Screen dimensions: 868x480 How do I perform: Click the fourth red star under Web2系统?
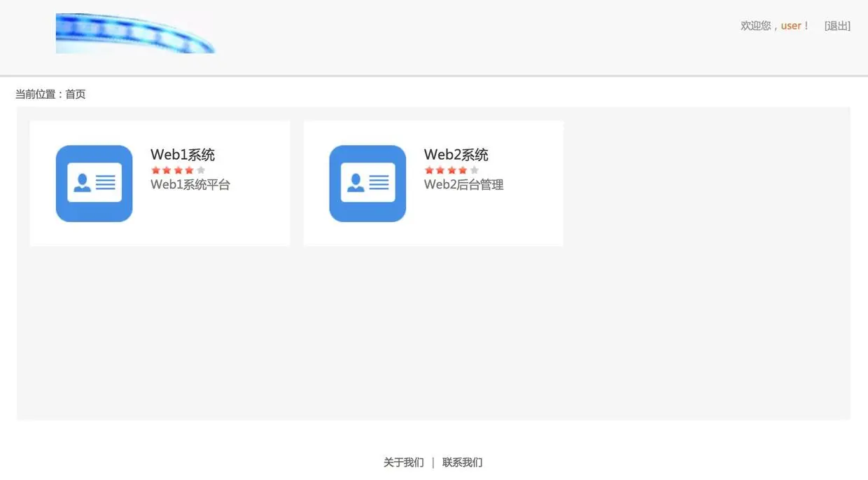[x=462, y=169]
